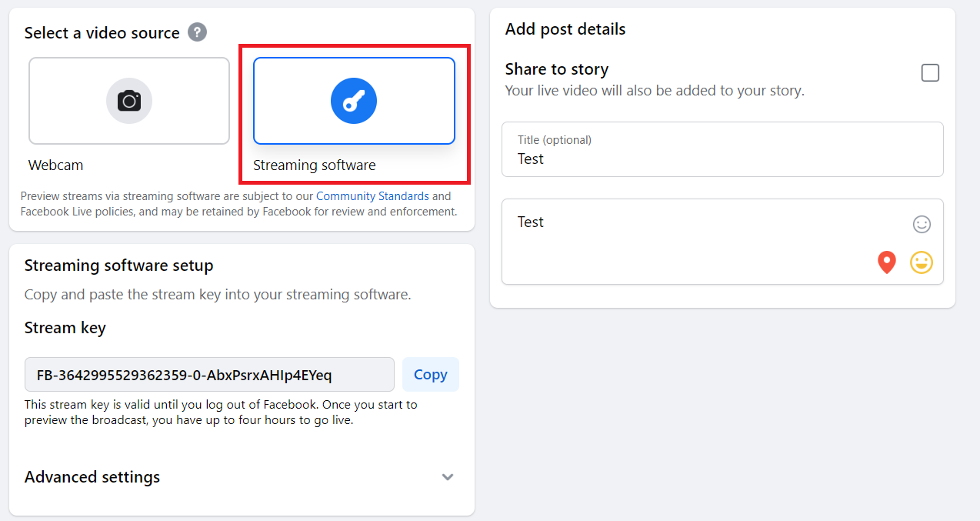Click the Share to story label
This screenshot has height=521, width=980.
pos(557,69)
